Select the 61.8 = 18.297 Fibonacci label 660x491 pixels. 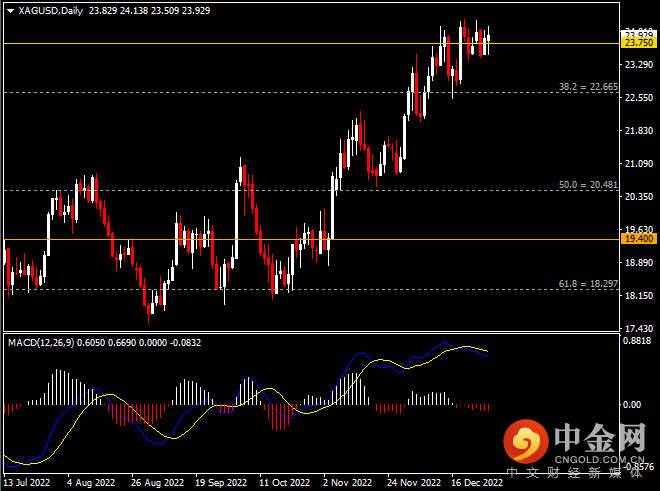point(589,284)
